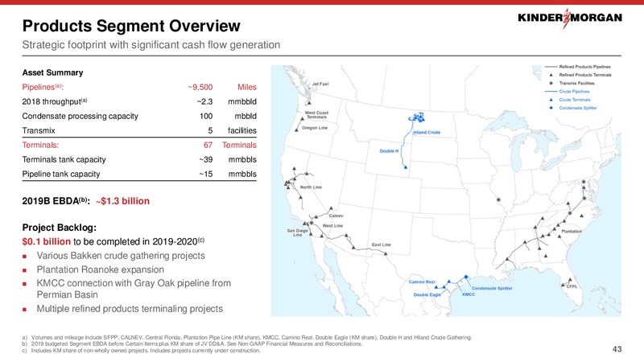Select the 'Strategic footprint' subtitle text
644x362 pixels.
click(151, 45)
